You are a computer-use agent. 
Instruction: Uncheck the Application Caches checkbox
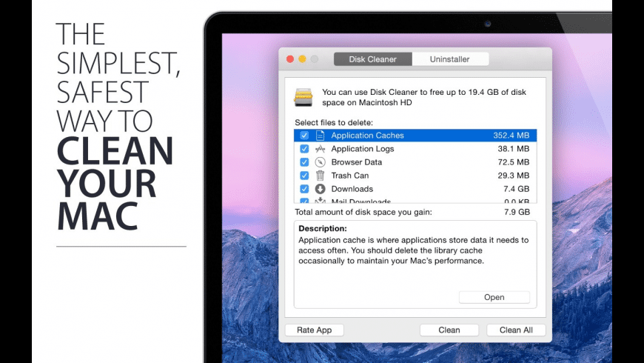coord(304,136)
